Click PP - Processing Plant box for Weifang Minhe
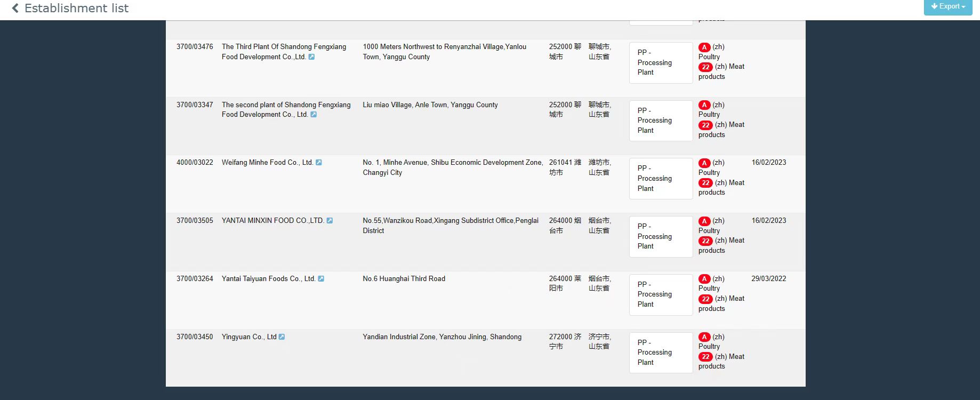980x400 pixels. coord(661,178)
